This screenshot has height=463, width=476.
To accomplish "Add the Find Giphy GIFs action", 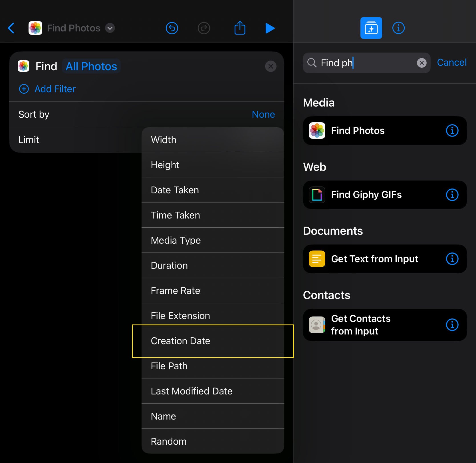I will click(385, 195).
